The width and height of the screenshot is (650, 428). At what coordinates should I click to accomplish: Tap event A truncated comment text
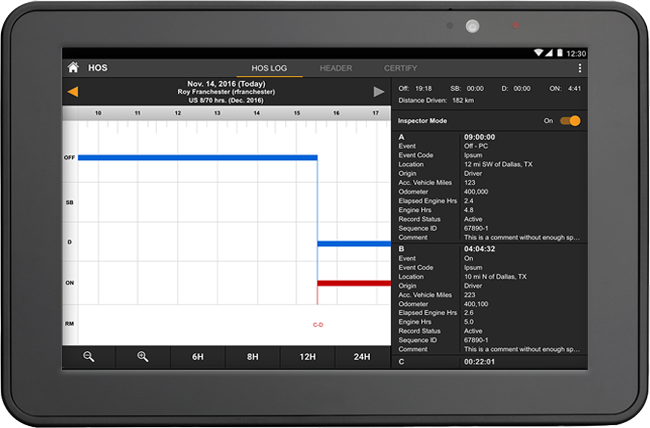[522, 237]
